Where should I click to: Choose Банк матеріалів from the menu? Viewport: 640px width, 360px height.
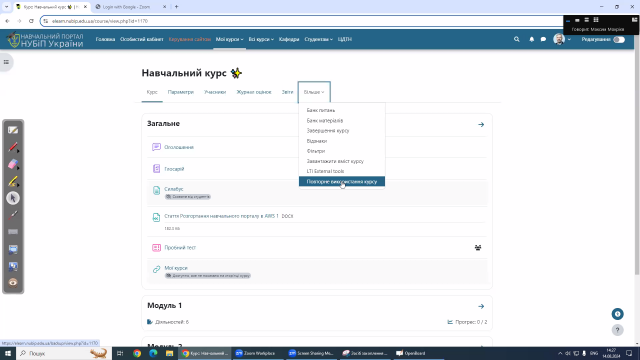tap(342, 120)
